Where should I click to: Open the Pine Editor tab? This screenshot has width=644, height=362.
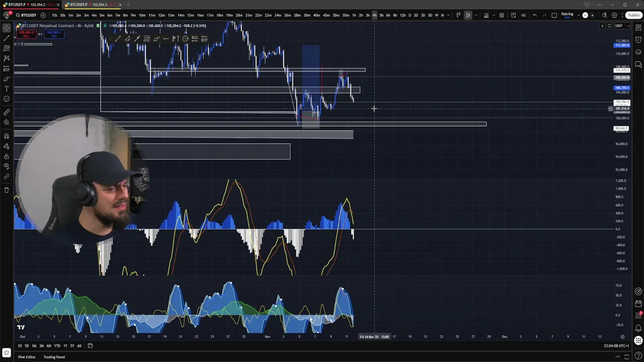point(27,357)
